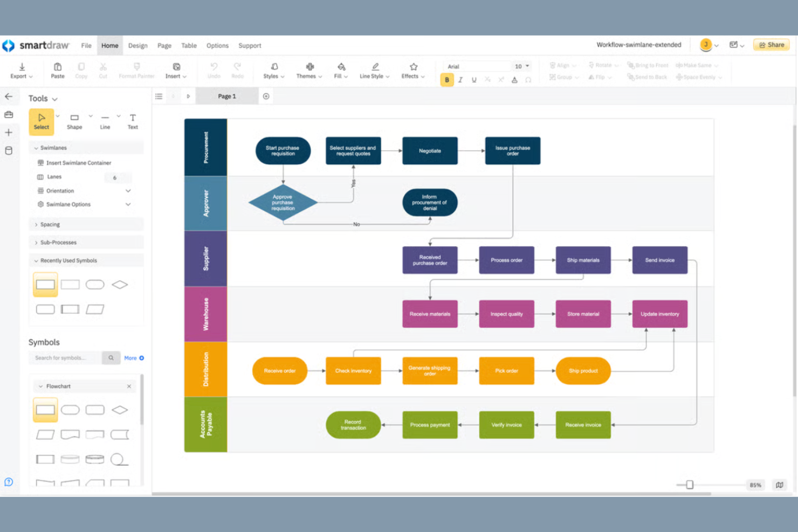Toggle Bold formatting
Viewport: 798px width, 532px height.
(x=447, y=80)
